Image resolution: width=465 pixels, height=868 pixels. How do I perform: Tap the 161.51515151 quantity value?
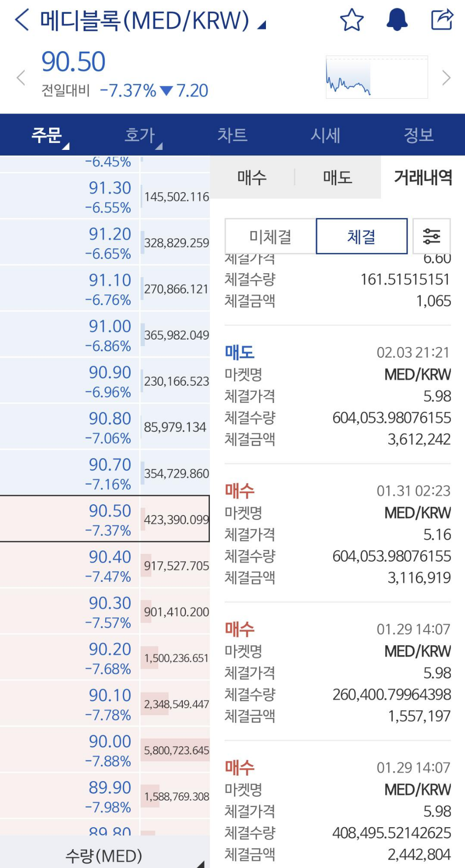tap(406, 279)
